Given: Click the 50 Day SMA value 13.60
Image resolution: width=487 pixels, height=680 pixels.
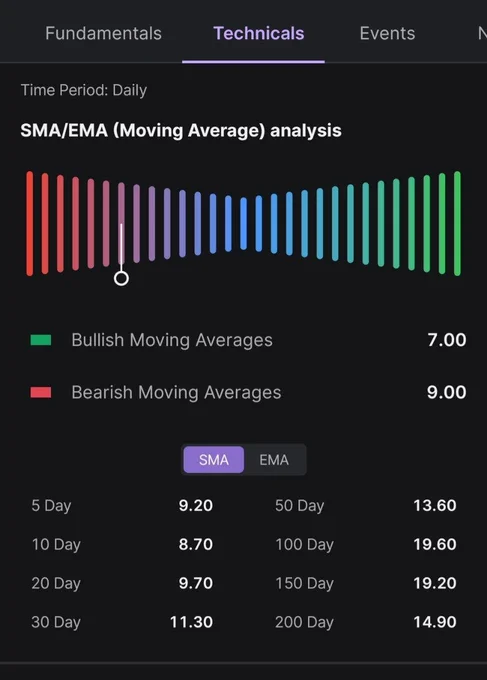Looking at the screenshot, I should click(x=435, y=505).
